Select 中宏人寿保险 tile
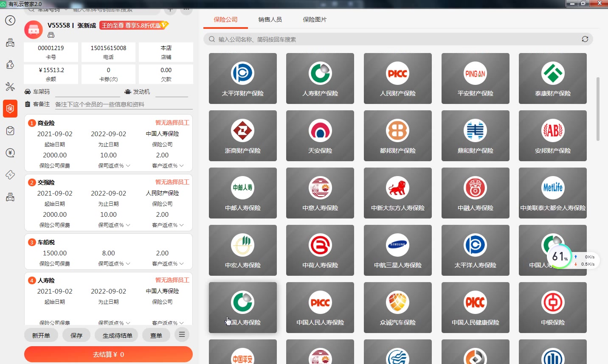Screen dimensions: 608x364 (x=242, y=250)
